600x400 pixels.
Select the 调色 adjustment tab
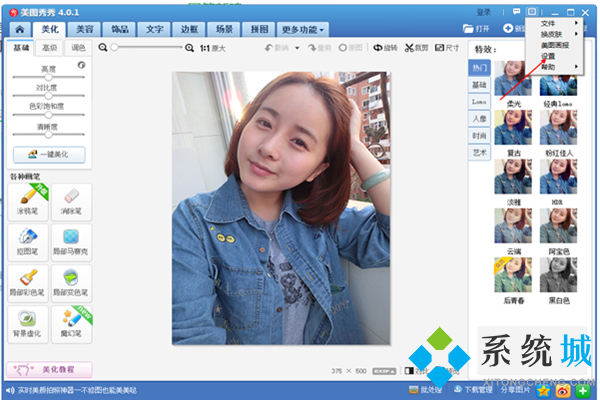click(78, 47)
